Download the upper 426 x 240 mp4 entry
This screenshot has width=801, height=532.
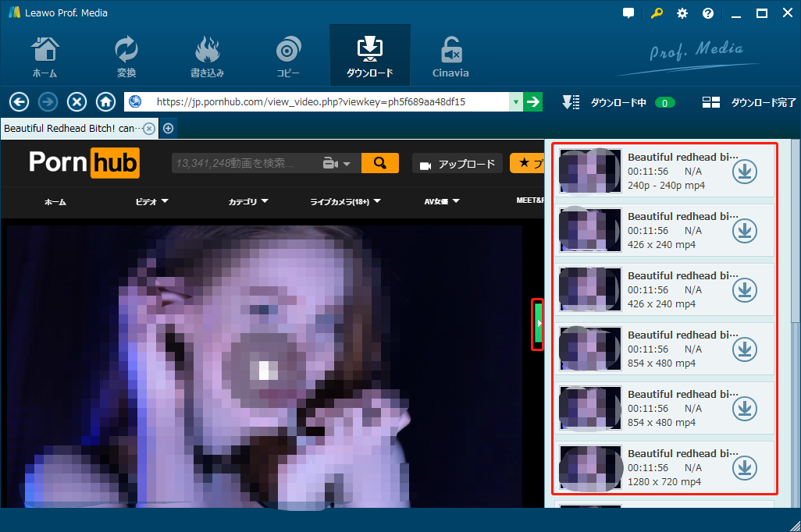[744, 231]
